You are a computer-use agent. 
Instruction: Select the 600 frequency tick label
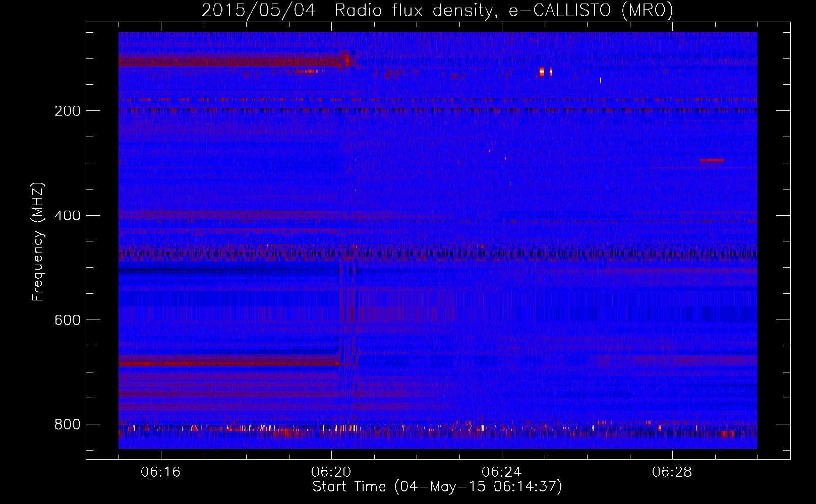67,321
